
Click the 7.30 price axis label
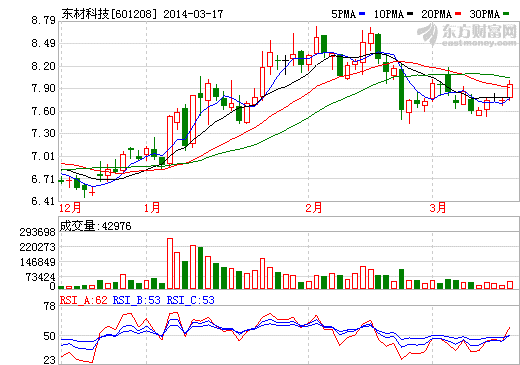tap(43, 133)
